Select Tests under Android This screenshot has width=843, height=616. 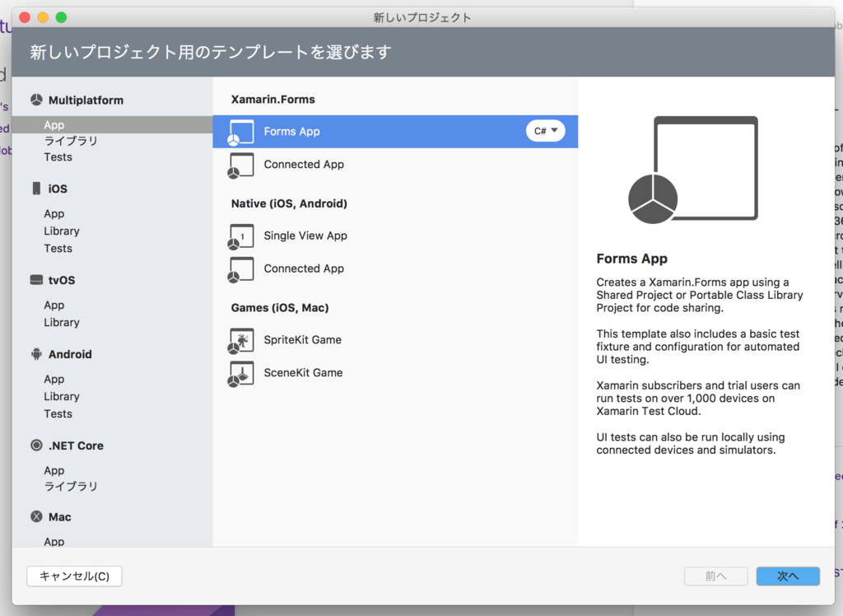58,413
